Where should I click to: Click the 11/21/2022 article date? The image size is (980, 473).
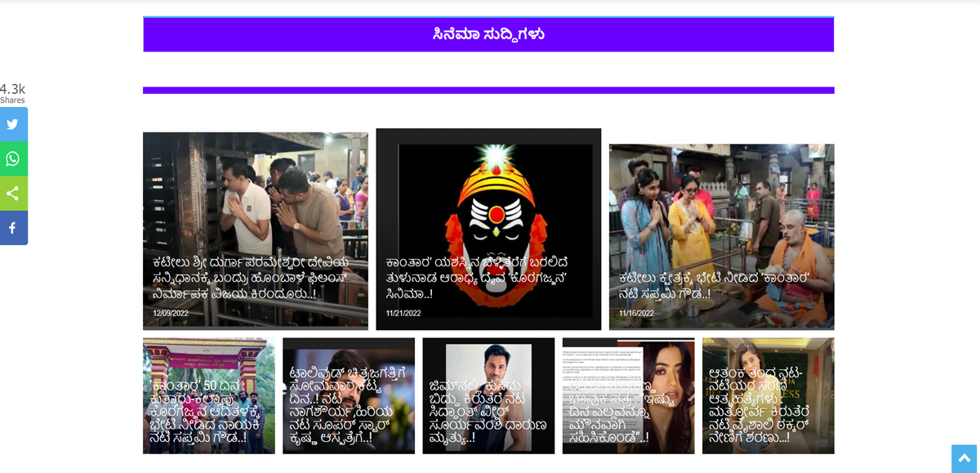[403, 313]
